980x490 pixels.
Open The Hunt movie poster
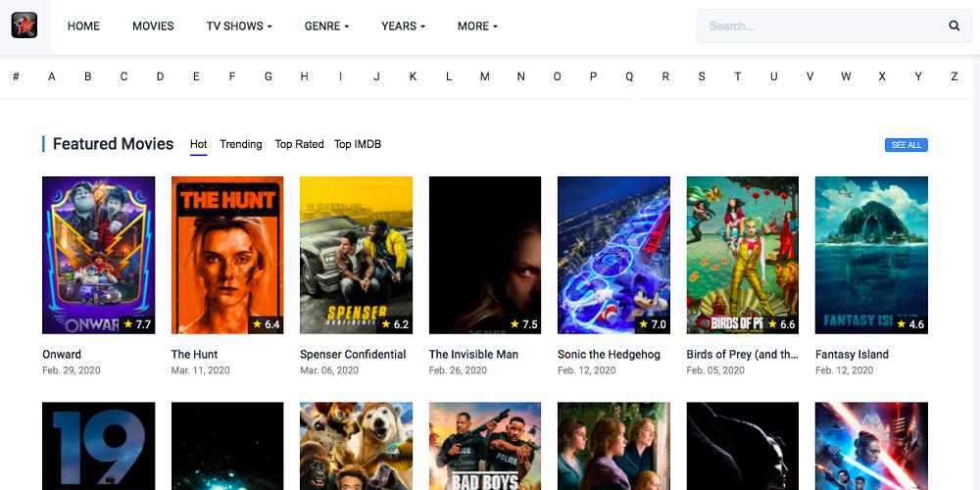coord(227,255)
